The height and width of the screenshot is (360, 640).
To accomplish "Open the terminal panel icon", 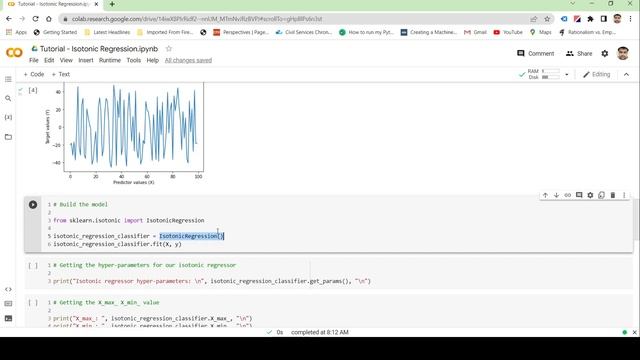I will [x=8, y=318].
